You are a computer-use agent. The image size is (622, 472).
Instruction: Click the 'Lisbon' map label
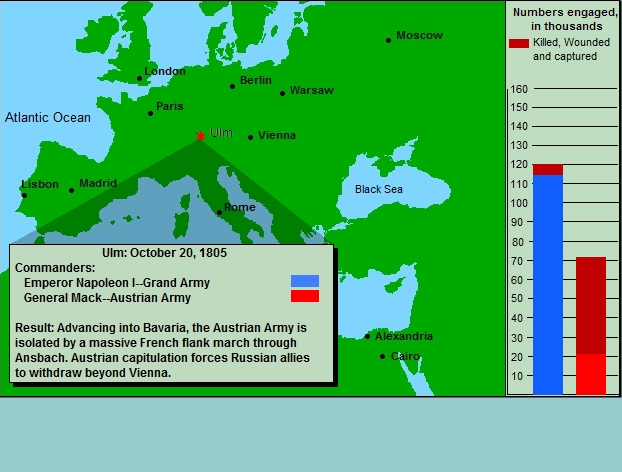(x=40, y=184)
